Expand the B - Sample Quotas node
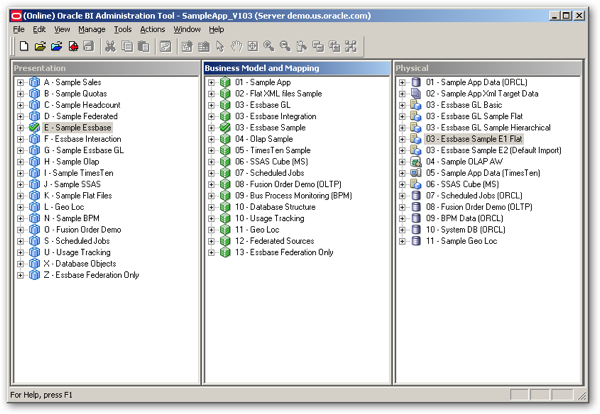The height and width of the screenshot is (414, 600). click(x=20, y=93)
